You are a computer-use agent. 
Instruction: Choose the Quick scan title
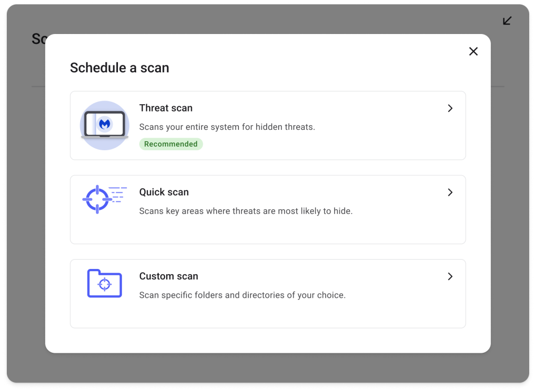163,192
